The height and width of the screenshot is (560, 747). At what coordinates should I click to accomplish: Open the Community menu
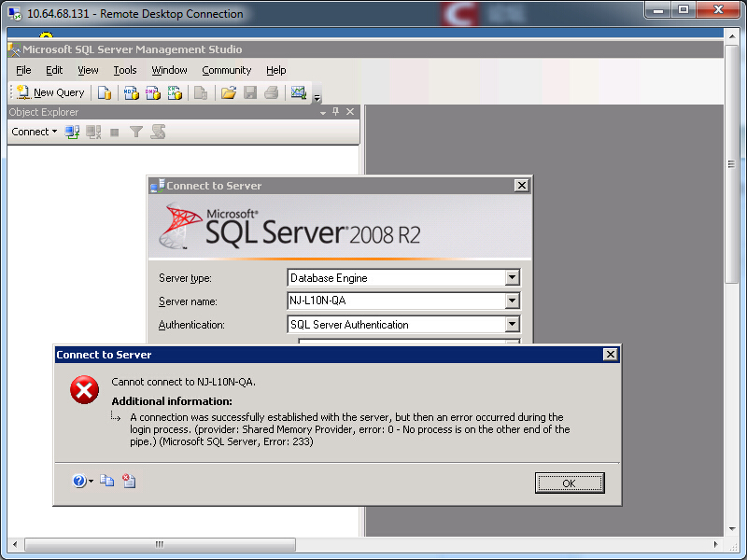[x=227, y=71]
